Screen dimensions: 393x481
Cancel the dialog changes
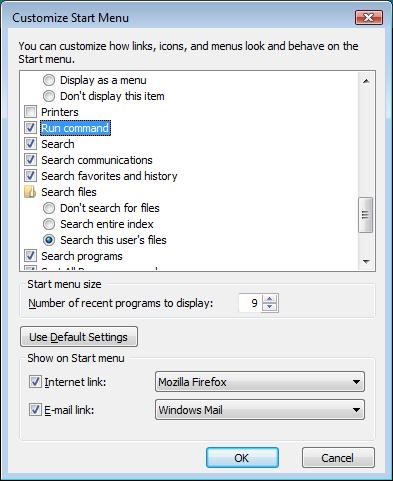(x=338, y=458)
